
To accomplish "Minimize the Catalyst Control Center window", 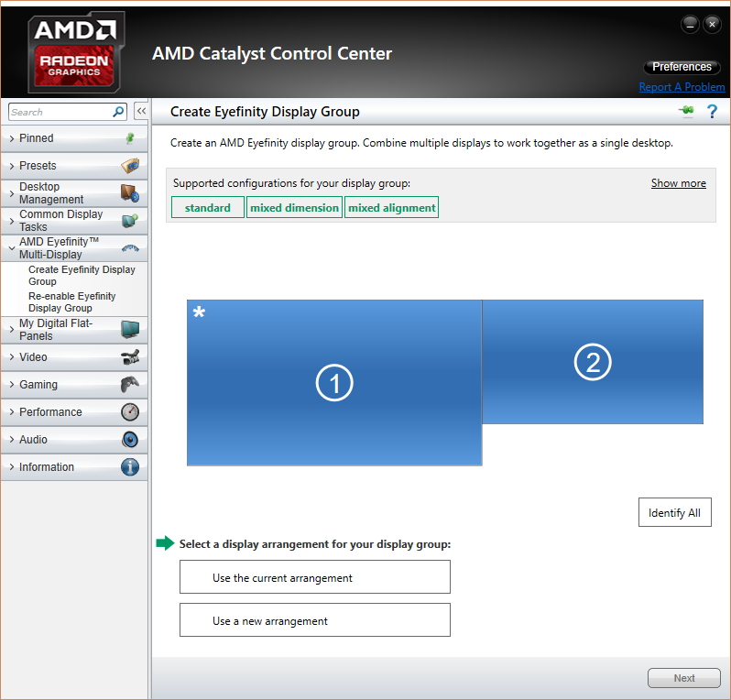I will pyautogui.click(x=690, y=24).
